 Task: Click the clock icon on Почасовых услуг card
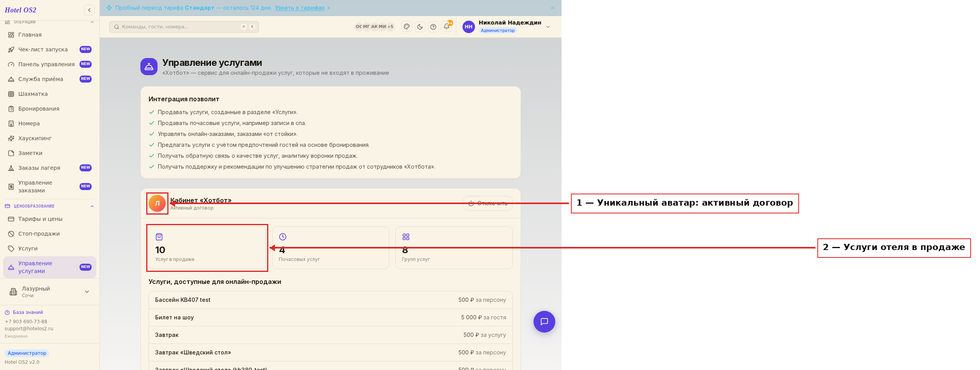283,237
